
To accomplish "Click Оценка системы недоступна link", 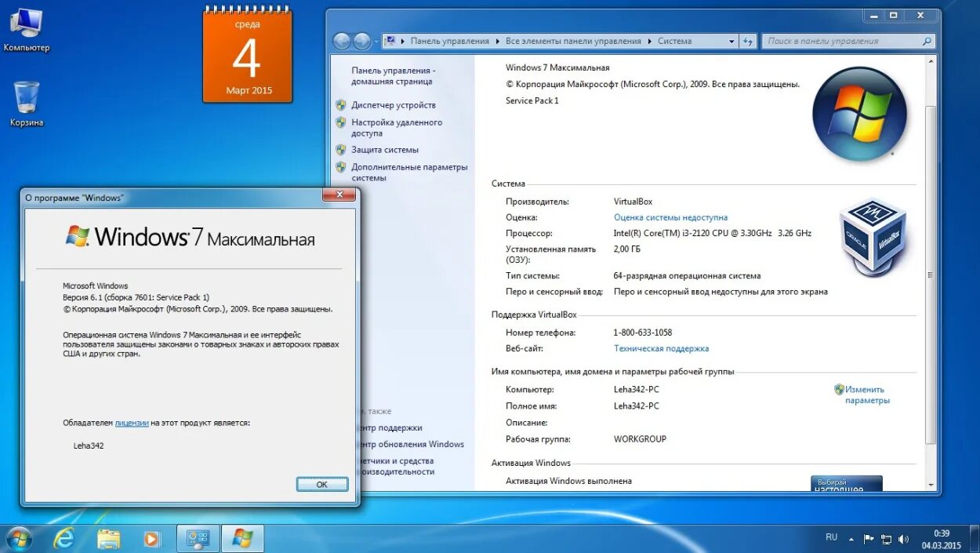I will click(x=670, y=217).
